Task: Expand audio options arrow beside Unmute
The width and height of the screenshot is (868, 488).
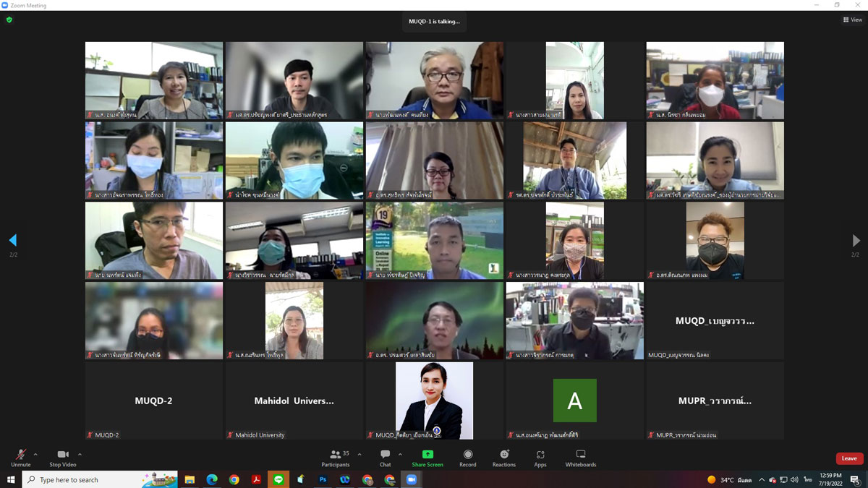Action: [35, 455]
